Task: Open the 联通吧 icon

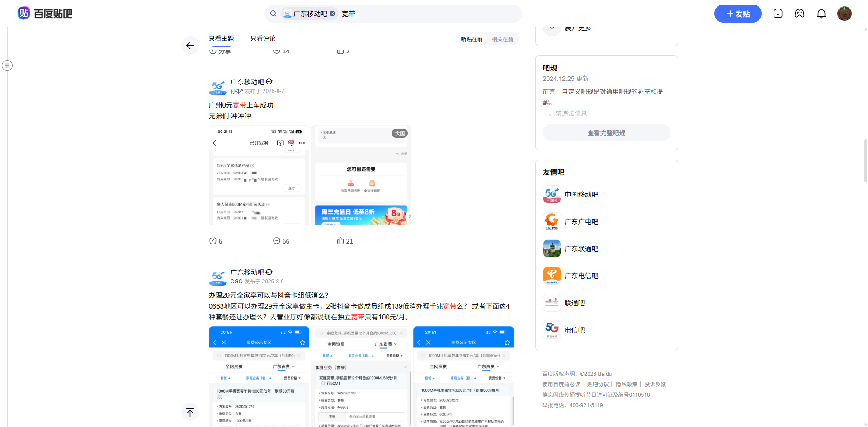Action: coord(552,303)
